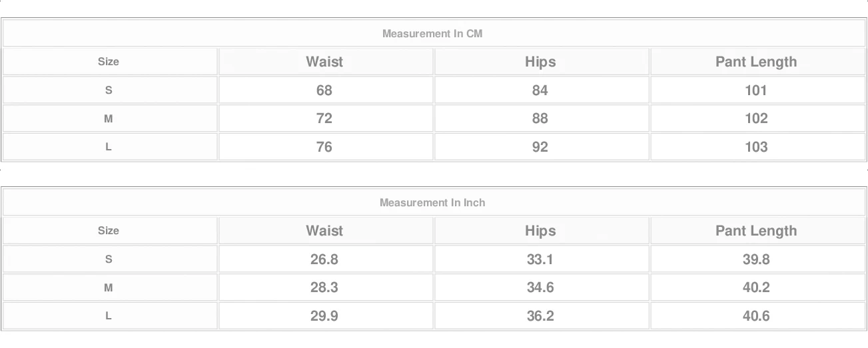Select Hips header in Inch table
The height and width of the screenshot is (348, 868).
pos(540,230)
